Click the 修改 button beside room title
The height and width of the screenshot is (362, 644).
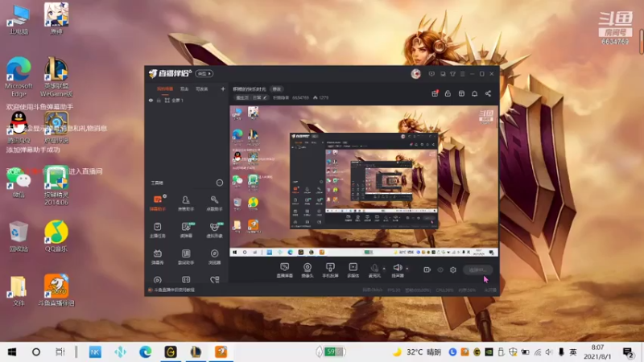[277, 89]
